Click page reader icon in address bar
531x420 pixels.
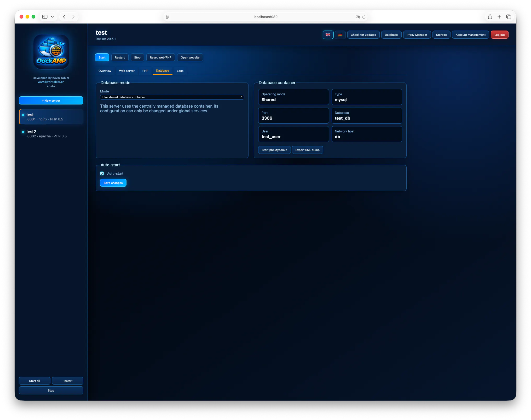(168, 17)
